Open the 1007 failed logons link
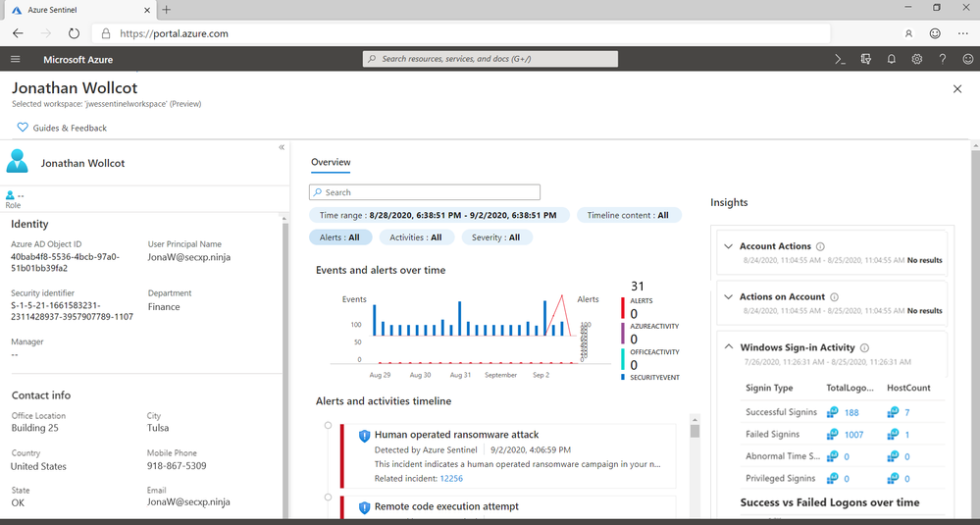This screenshot has height=525, width=980. click(x=853, y=435)
